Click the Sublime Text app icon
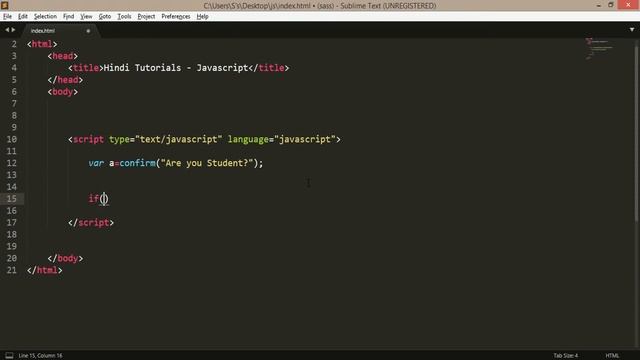The height and width of the screenshot is (360, 640). 5,5
